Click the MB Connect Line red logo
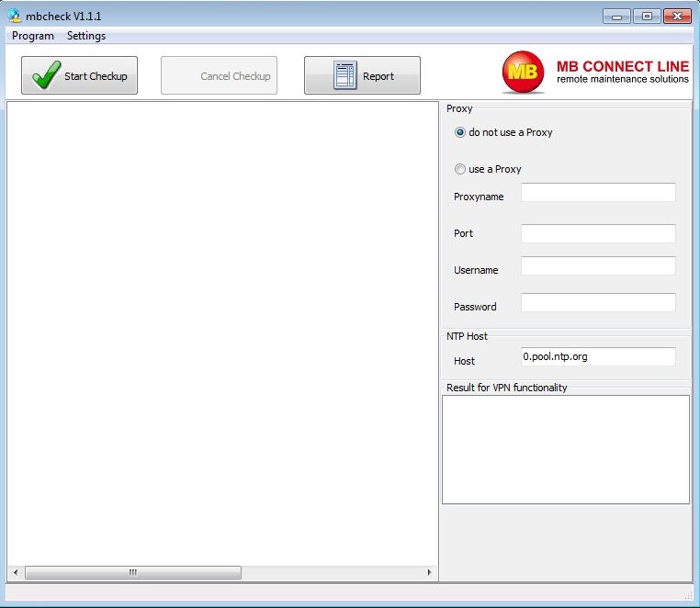The image size is (700, 608). [x=523, y=73]
